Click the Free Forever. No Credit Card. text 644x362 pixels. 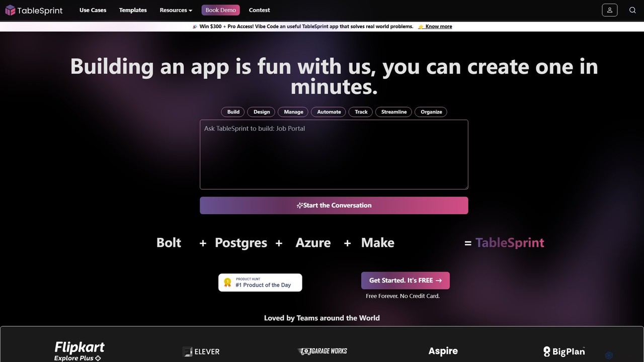(403, 296)
